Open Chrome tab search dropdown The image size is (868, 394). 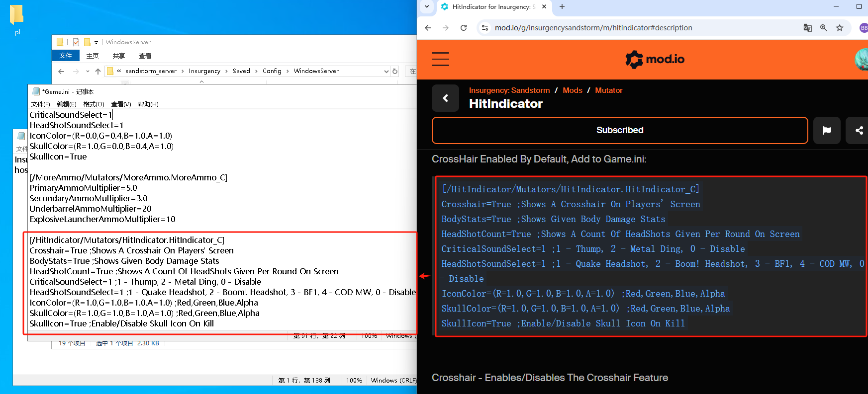pyautogui.click(x=427, y=6)
